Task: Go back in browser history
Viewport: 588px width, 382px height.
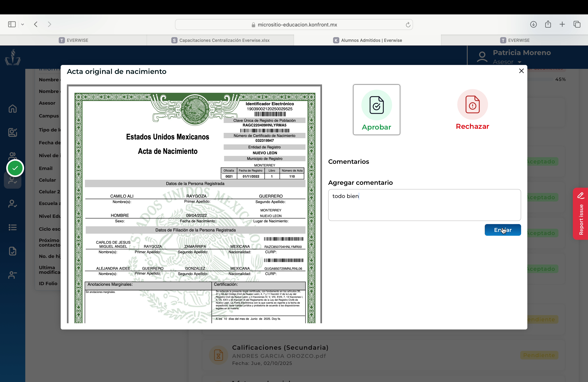Action: click(36, 24)
